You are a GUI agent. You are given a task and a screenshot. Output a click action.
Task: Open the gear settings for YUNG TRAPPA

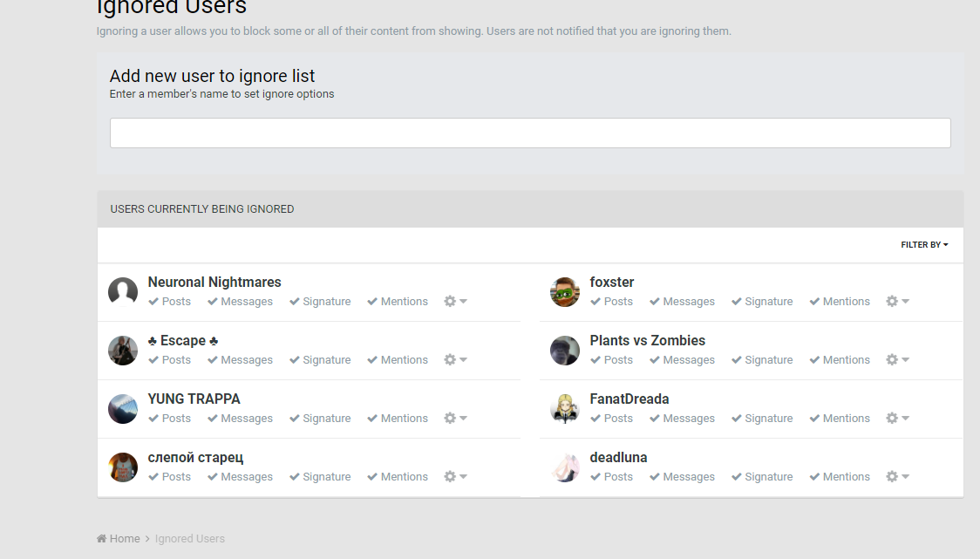451,419
